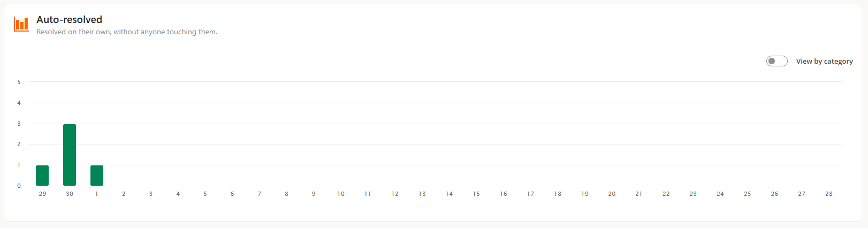The image size is (868, 228).
Task: Click the y-axis value 5
Action: point(19,82)
